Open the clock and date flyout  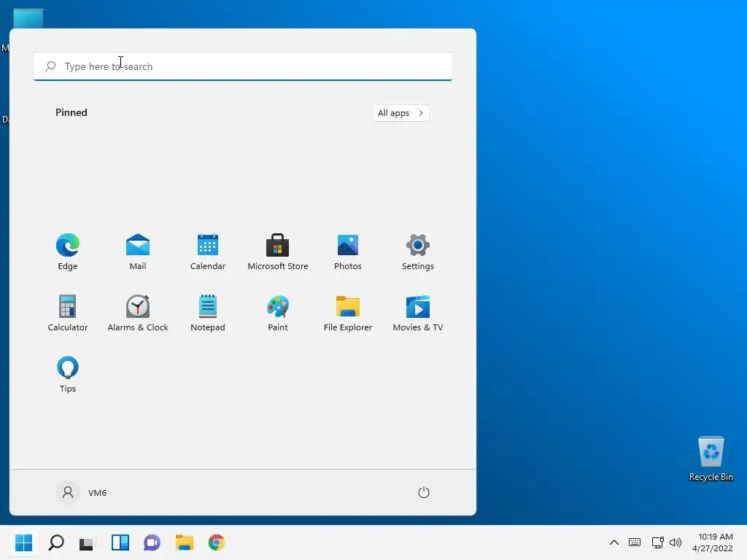tap(713, 542)
